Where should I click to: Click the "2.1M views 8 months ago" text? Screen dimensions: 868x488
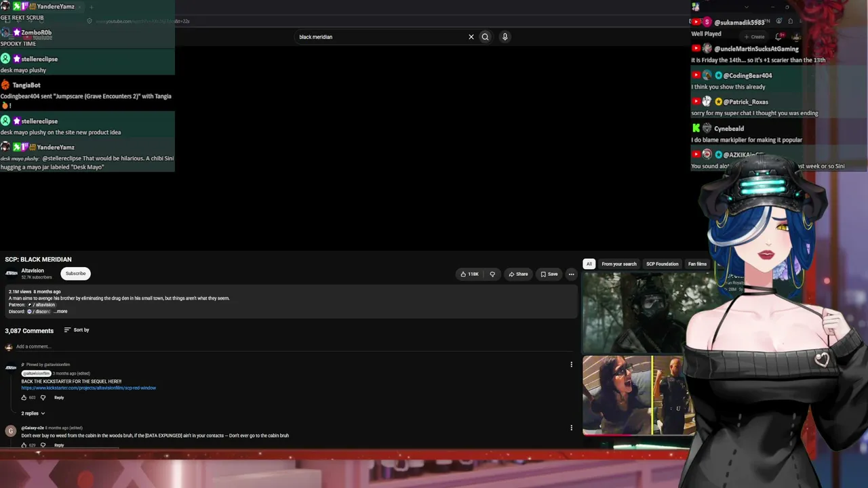[x=35, y=291]
